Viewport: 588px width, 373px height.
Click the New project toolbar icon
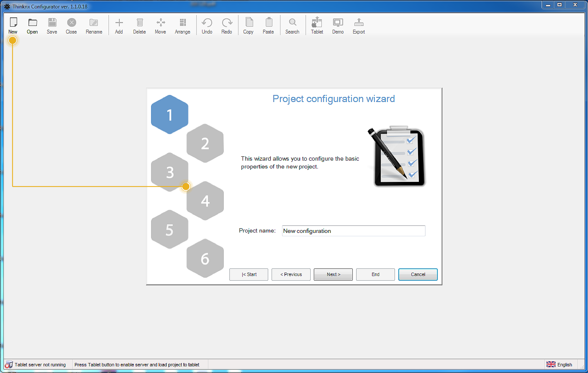click(x=13, y=23)
